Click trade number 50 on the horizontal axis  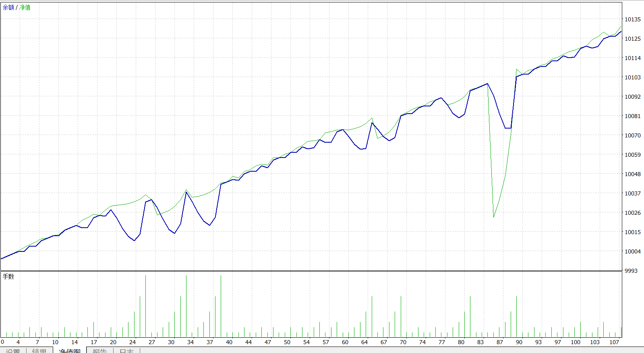(287, 342)
